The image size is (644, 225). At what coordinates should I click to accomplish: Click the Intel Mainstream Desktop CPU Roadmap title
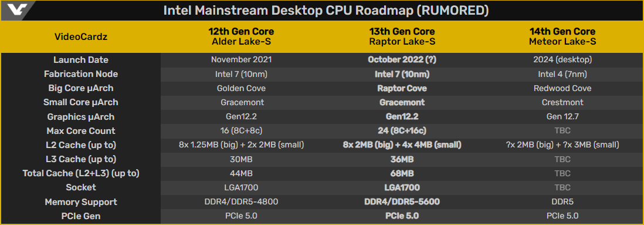[x=326, y=11]
